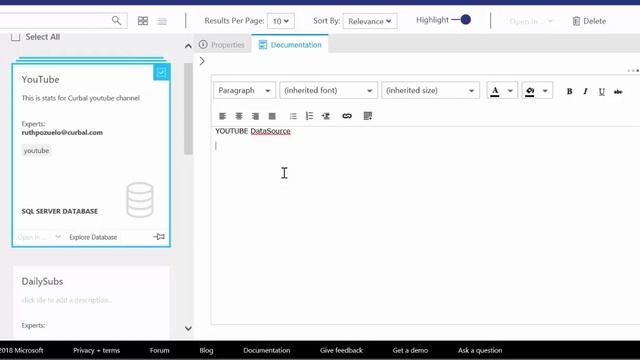
Task: Click the highlight background color icon
Action: [x=530, y=91]
